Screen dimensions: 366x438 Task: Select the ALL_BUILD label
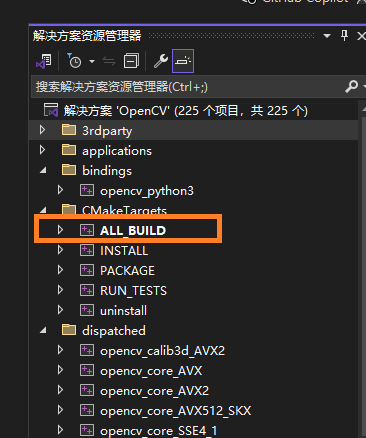pyautogui.click(x=133, y=231)
